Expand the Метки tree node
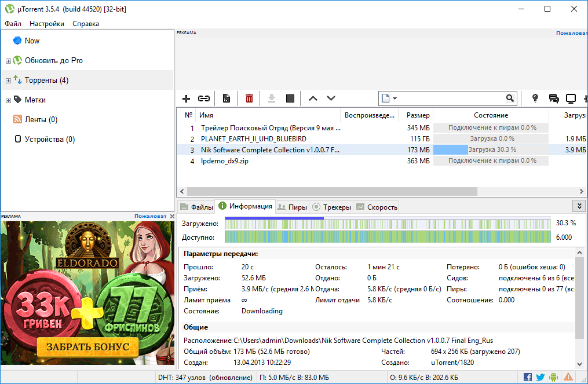This screenshot has height=384, width=588. tap(8, 100)
